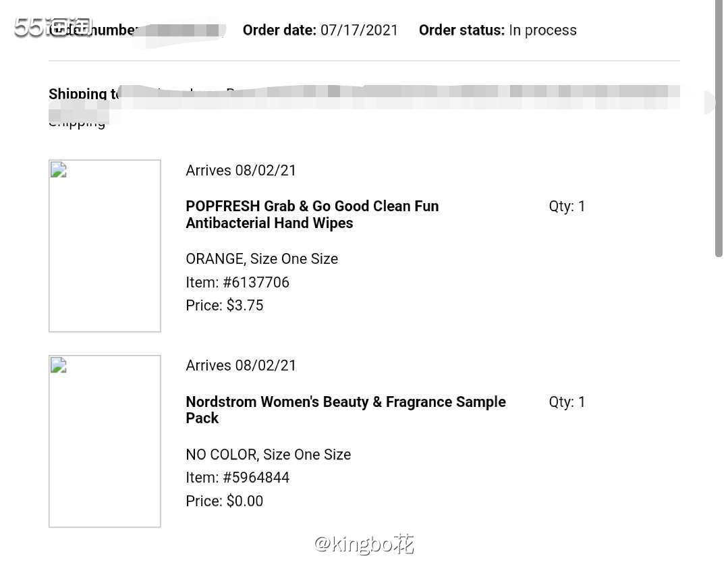Open the POPFRESH hand wipes product thumbnail
This screenshot has width=728, height=577.
105,246
